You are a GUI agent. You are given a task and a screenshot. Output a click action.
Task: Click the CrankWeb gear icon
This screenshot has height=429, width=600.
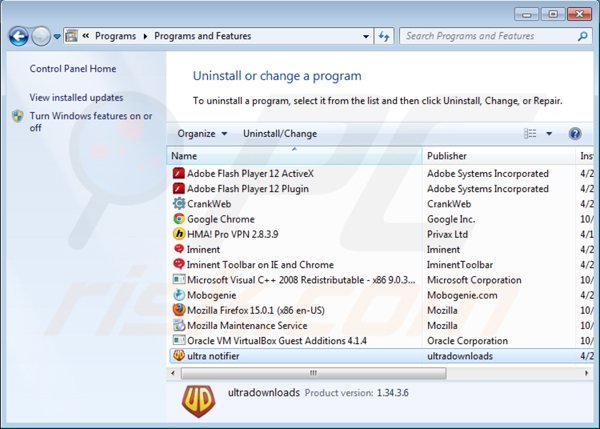(x=179, y=204)
